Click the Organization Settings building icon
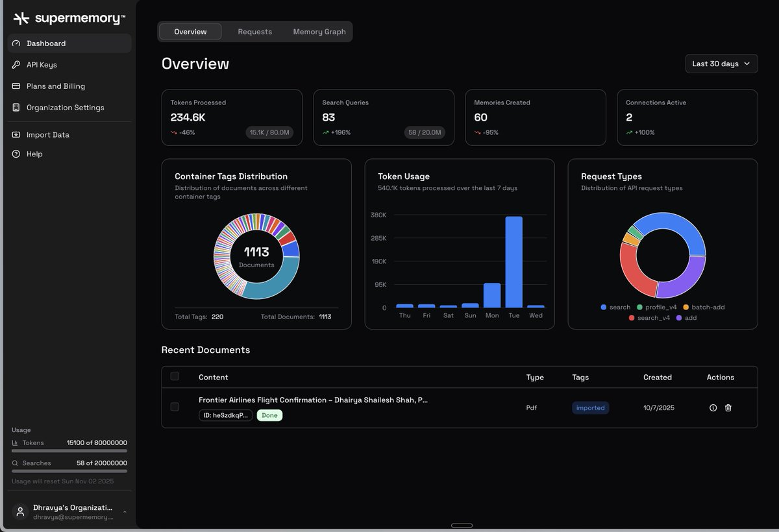This screenshot has width=779, height=532. pyautogui.click(x=16, y=108)
